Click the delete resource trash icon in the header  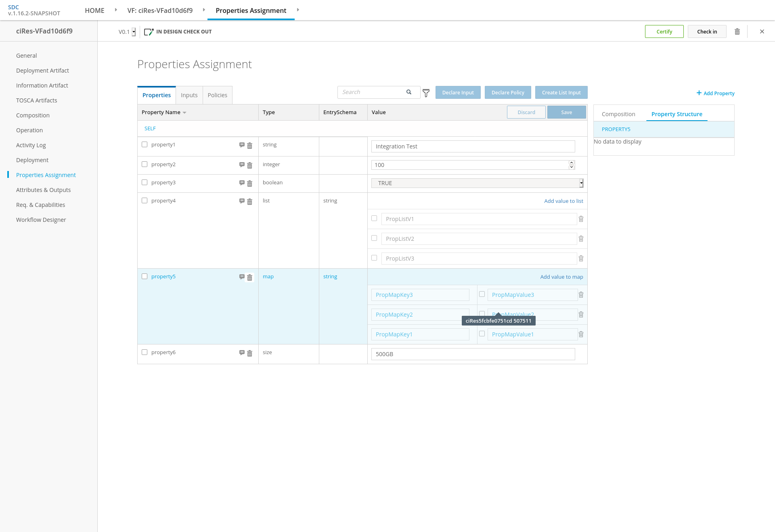737,31
